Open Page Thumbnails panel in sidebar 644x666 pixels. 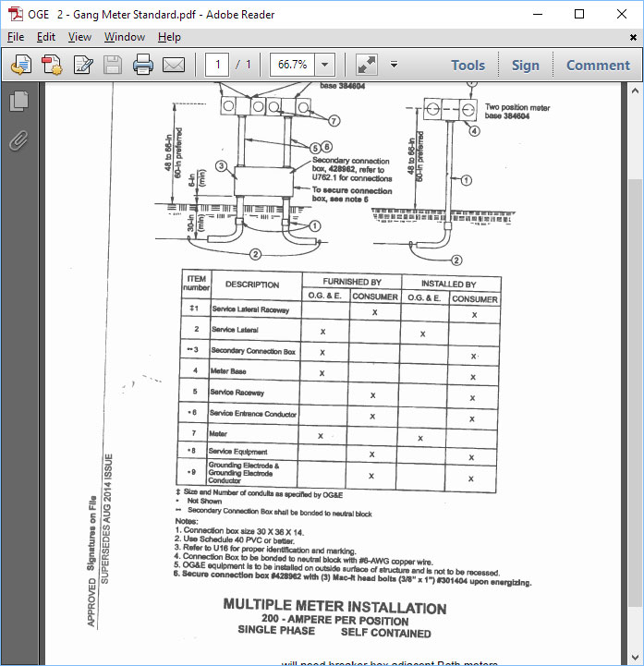pyautogui.click(x=18, y=102)
